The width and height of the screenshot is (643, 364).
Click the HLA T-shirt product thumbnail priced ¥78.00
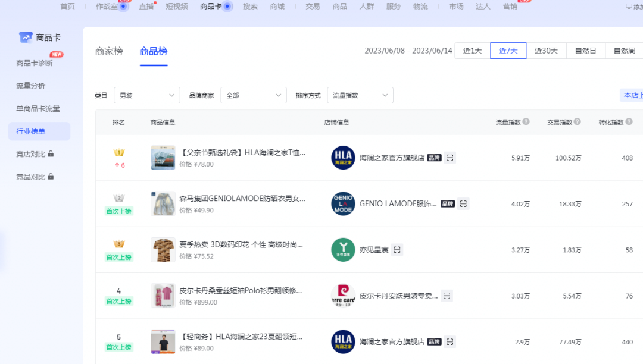pos(163,158)
